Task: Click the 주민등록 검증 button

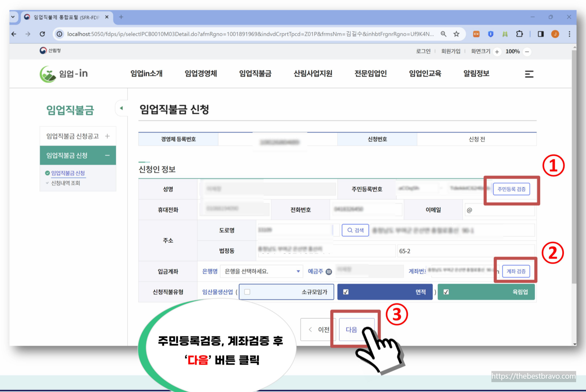Action: point(511,189)
